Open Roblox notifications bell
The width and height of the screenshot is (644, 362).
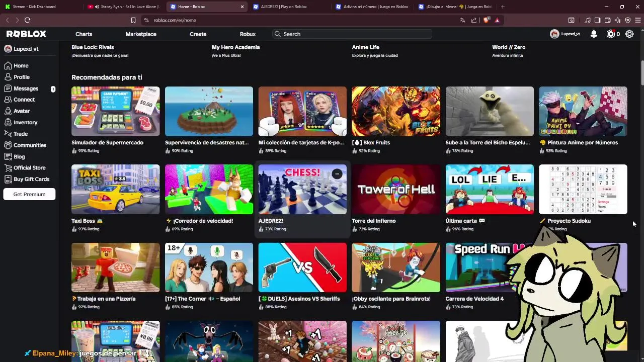594,34
